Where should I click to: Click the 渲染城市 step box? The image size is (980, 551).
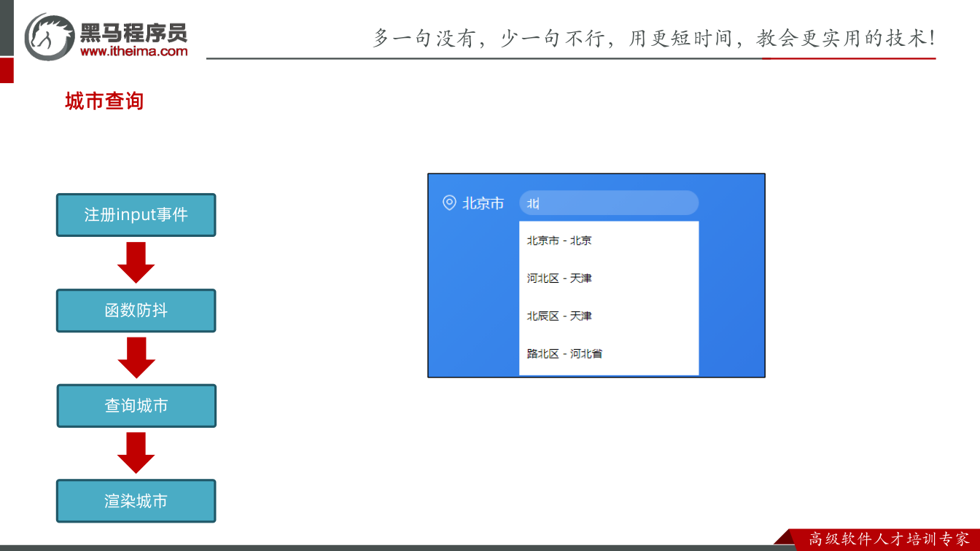pos(136,501)
